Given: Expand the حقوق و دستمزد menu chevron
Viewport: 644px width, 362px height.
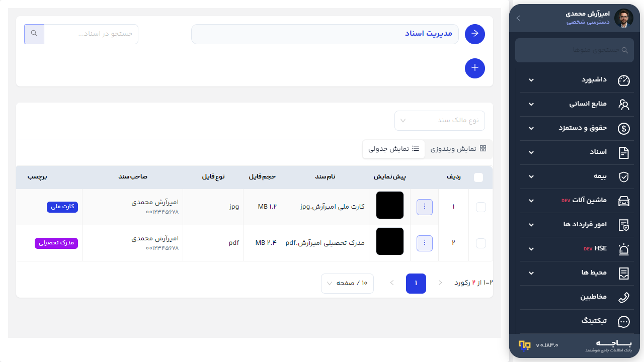Looking at the screenshot, I should pos(531,129).
